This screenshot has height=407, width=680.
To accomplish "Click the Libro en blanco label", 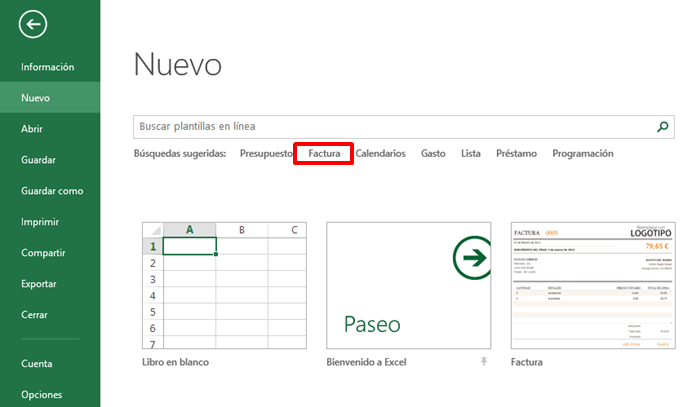I will pos(175,362).
